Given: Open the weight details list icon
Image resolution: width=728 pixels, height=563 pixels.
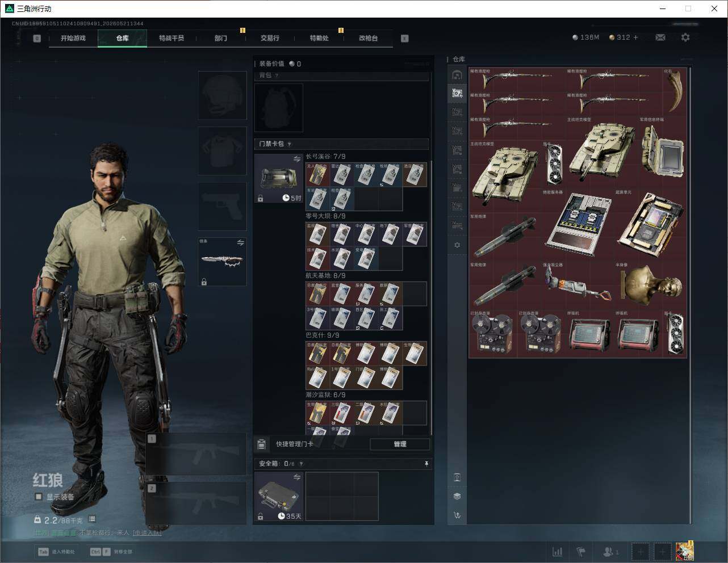Looking at the screenshot, I should [92, 519].
